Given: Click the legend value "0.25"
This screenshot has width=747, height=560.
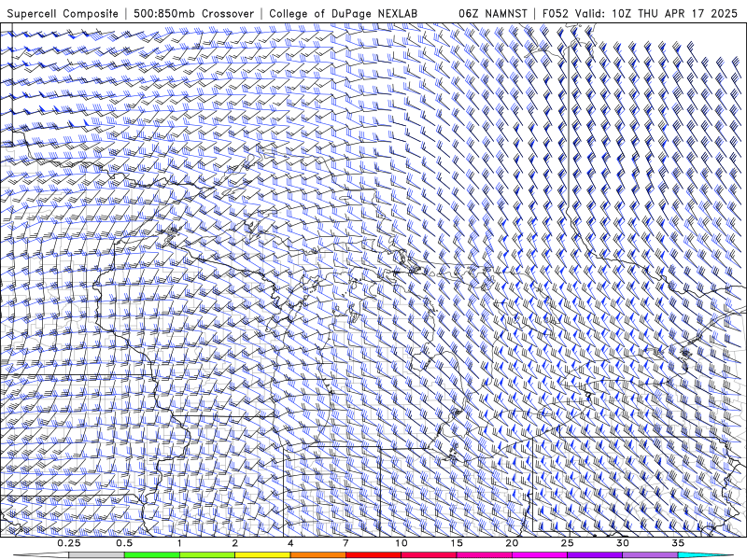Looking at the screenshot, I should [x=68, y=543].
